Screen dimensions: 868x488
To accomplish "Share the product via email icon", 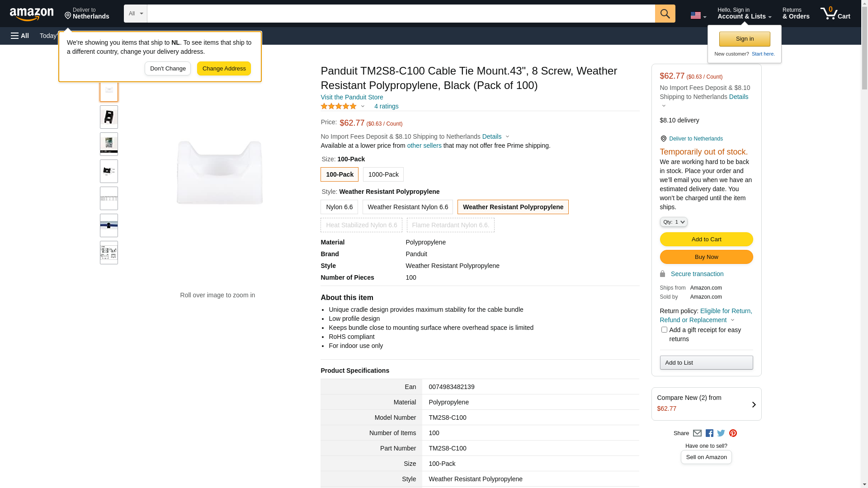I will [x=697, y=433].
